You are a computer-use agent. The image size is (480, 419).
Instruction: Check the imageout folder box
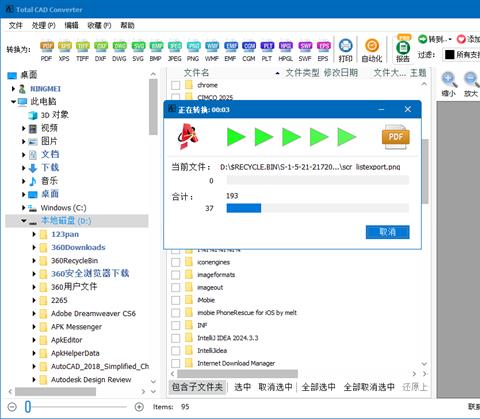[176, 288]
